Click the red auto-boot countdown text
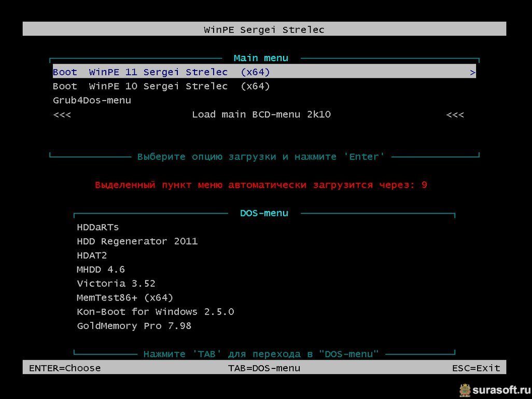The image size is (532, 399). pos(261,185)
